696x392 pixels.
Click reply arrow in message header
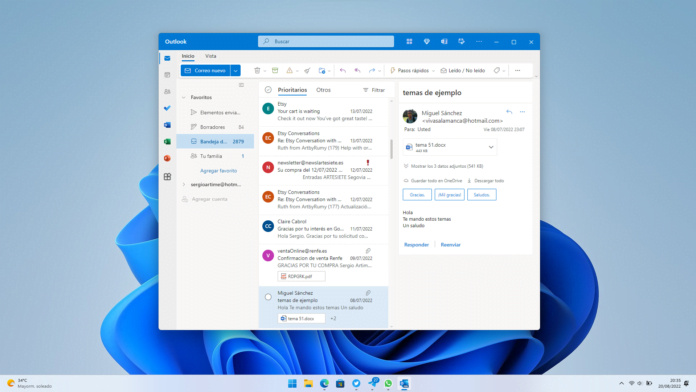509,112
